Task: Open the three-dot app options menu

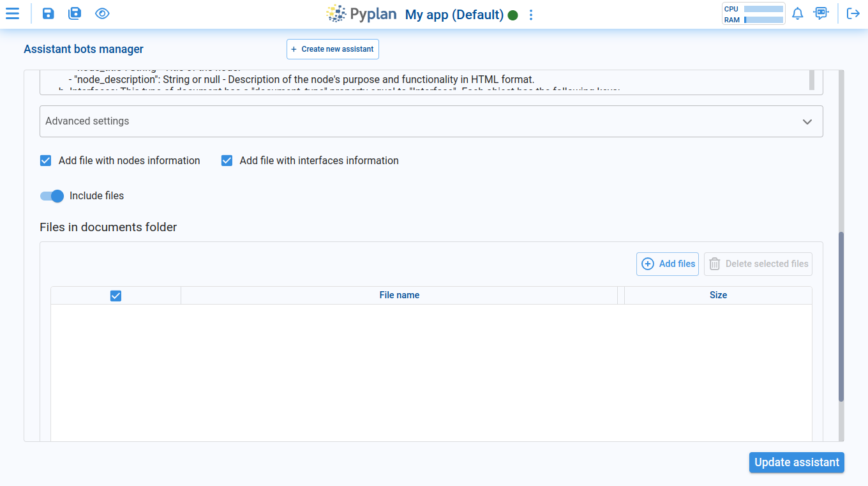Action: pyautogui.click(x=531, y=15)
